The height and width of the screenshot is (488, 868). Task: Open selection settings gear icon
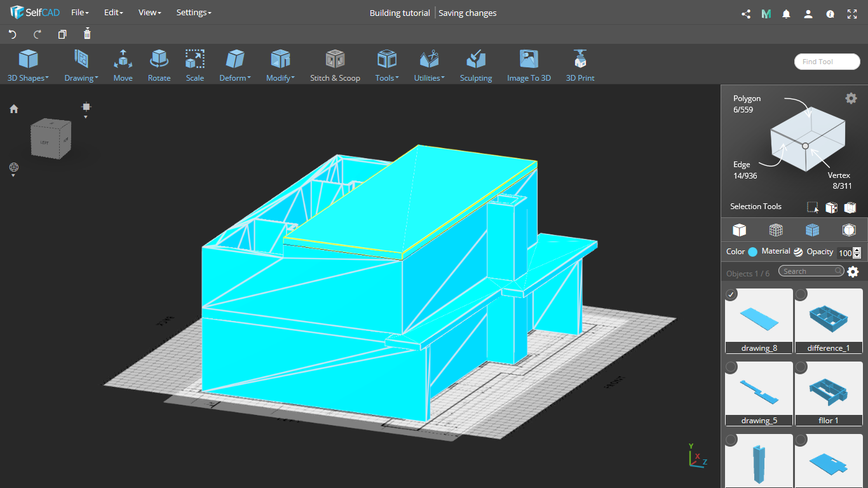851,98
